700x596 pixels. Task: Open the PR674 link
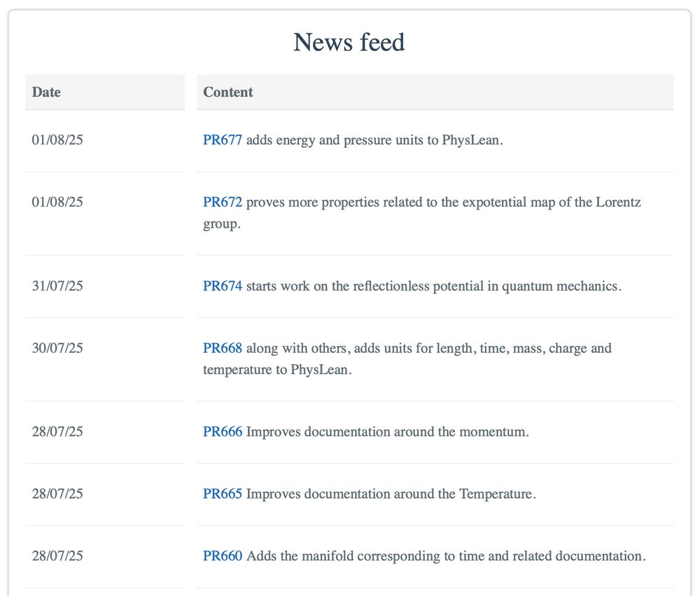(x=223, y=286)
